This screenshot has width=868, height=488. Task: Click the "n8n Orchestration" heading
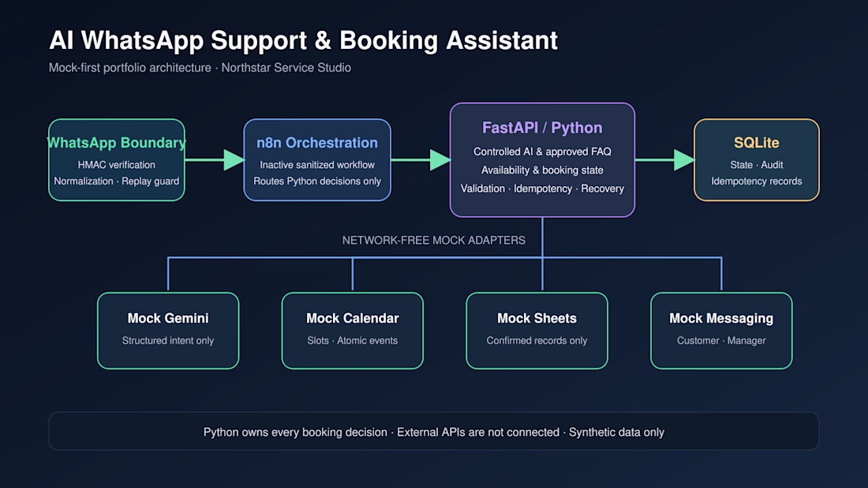pyautogui.click(x=317, y=143)
